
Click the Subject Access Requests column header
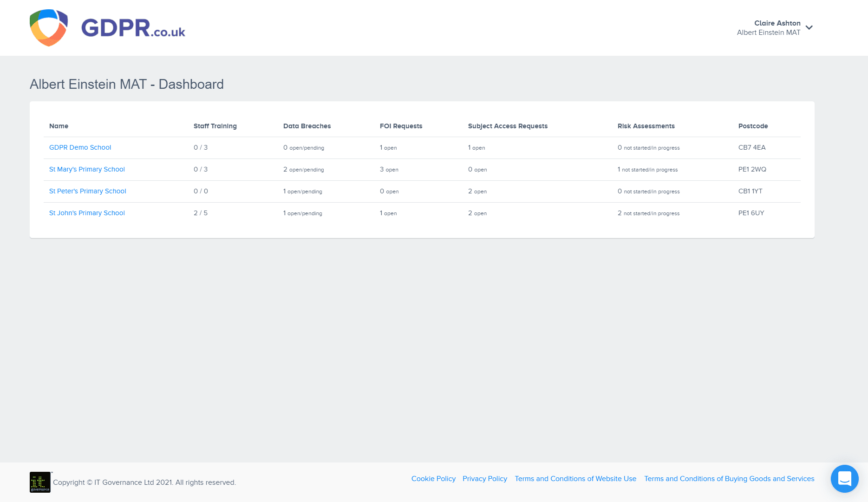pyautogui.click(x=508, y=126)
